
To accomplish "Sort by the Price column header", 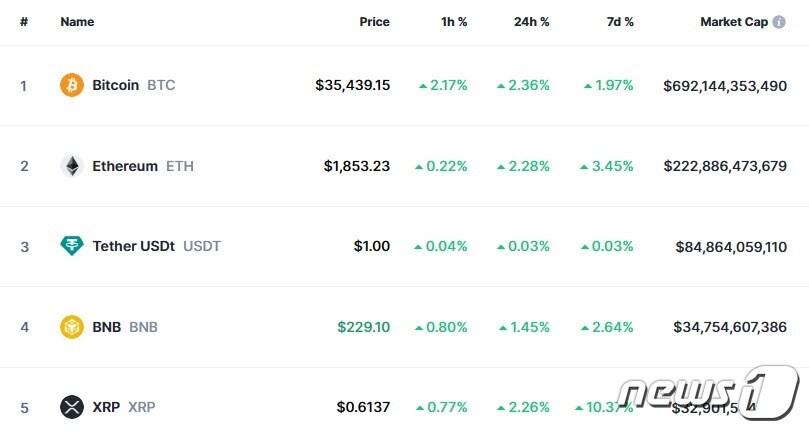I will click(374, 22).
